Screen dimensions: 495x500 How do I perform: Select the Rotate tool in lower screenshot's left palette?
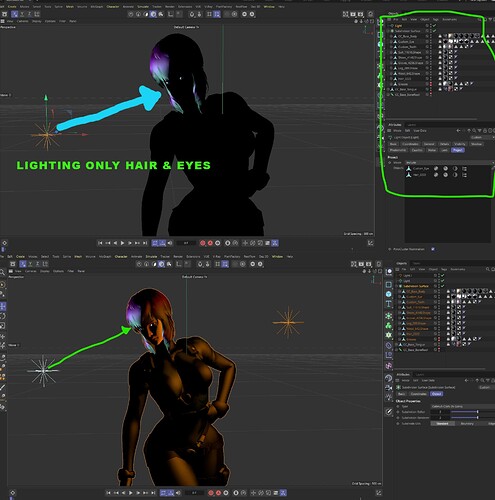click(x=3, y=316)
